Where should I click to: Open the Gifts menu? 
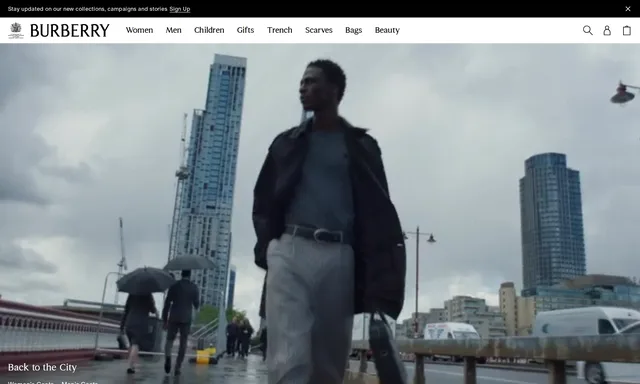(245, 30)
